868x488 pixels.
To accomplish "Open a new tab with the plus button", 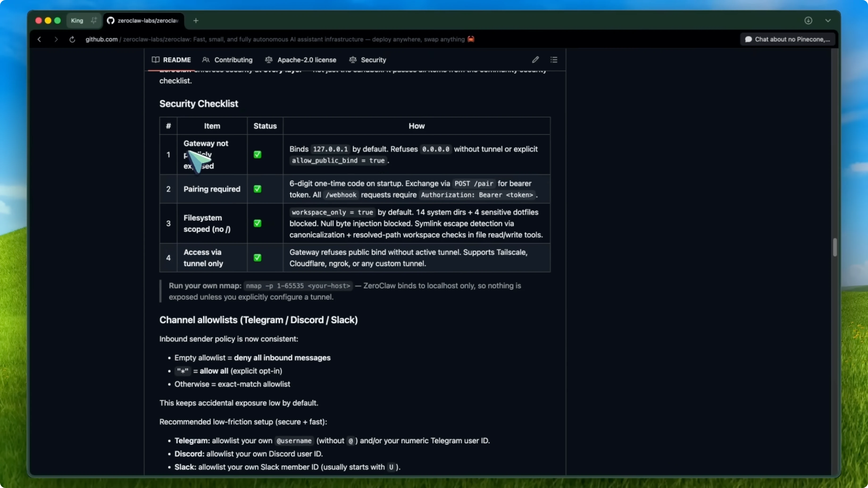I will [x=196, y=21].
